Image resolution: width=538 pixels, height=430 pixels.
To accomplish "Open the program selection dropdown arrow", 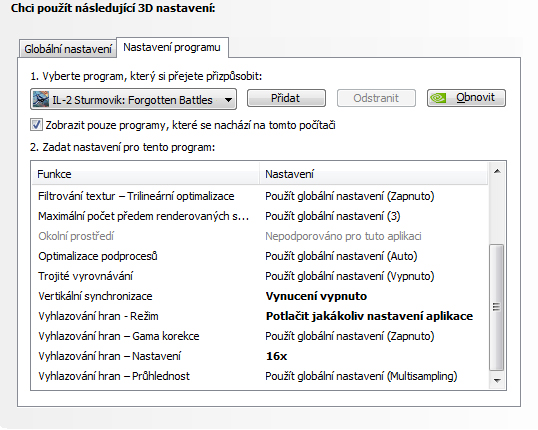I will coord(228,100).
